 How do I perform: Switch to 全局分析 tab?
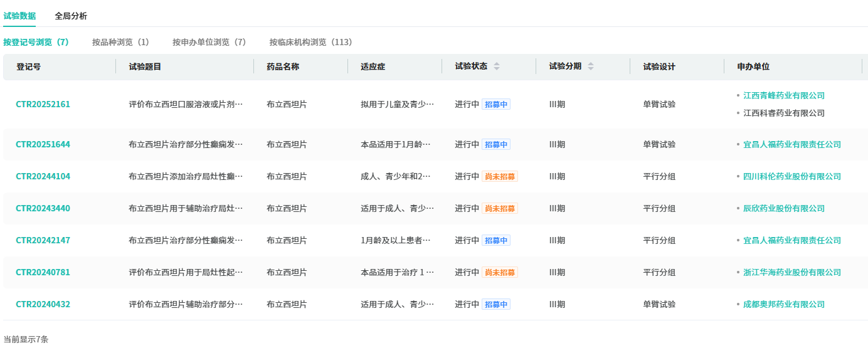coord(71,16)
